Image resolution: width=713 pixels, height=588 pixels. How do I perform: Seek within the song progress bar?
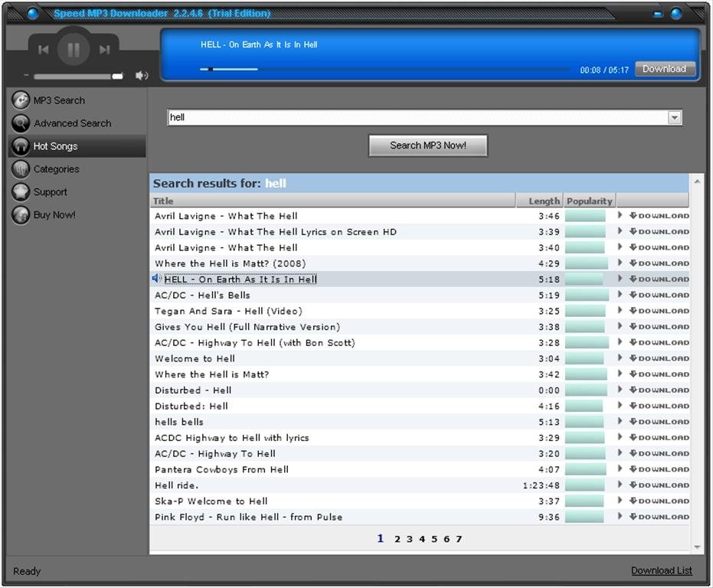(x=384, y=69)
